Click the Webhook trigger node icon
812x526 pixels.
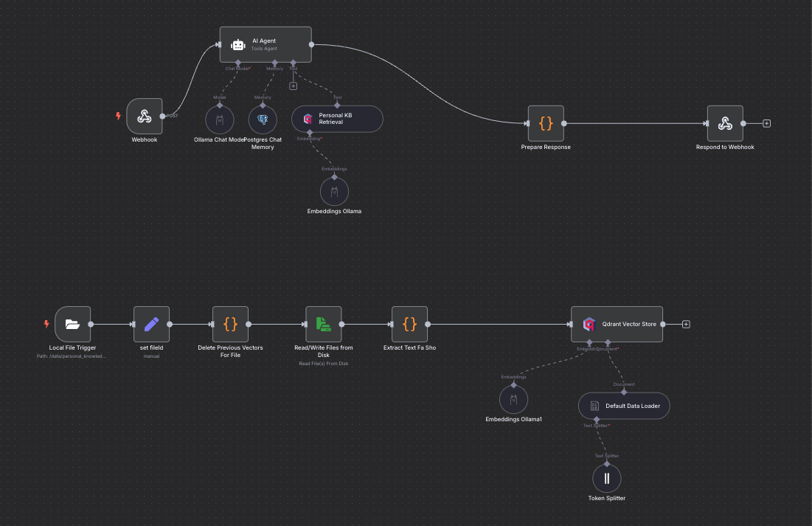click(145, 116)
